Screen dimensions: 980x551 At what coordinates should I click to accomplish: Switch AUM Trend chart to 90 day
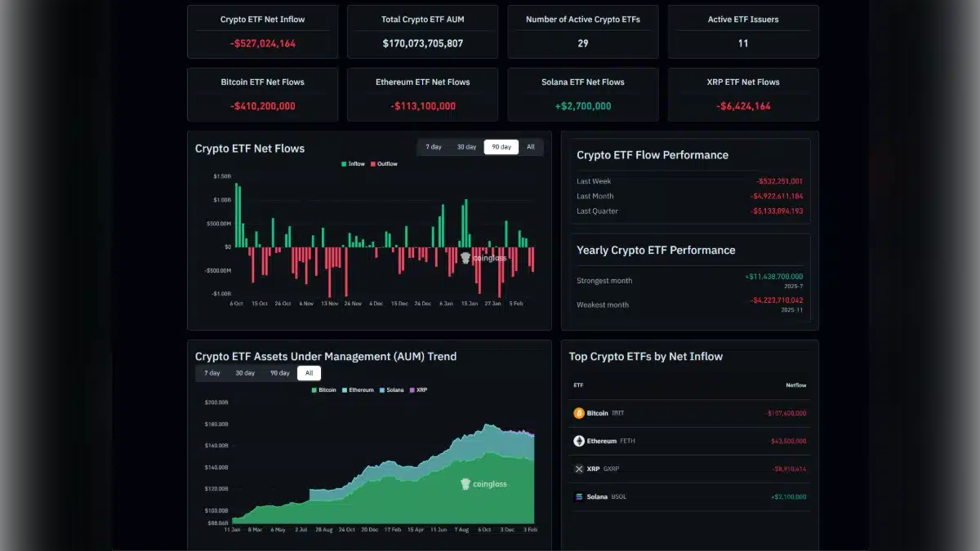[x=279, y=373]
